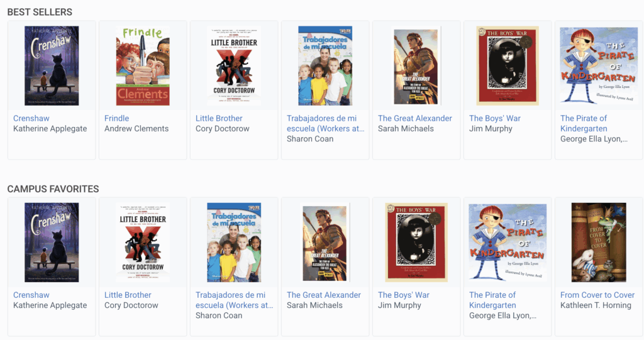Open The Great Alexander cover in Best Sellers
Image resolution: width=644 pixels, height=340 pixels.
(416, 66)
